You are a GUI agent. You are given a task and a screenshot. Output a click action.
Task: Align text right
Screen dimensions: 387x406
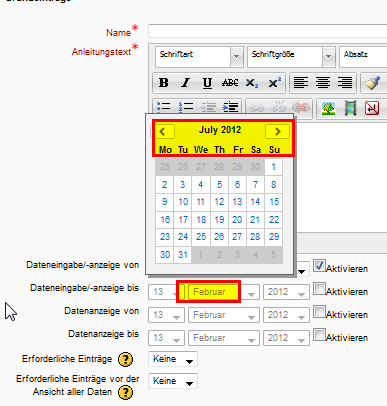(345, 83)
